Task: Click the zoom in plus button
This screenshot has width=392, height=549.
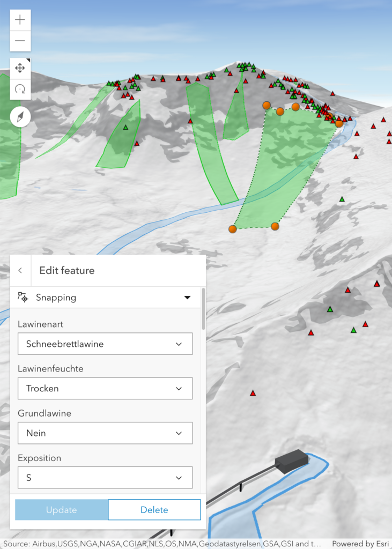Action: 20,20
